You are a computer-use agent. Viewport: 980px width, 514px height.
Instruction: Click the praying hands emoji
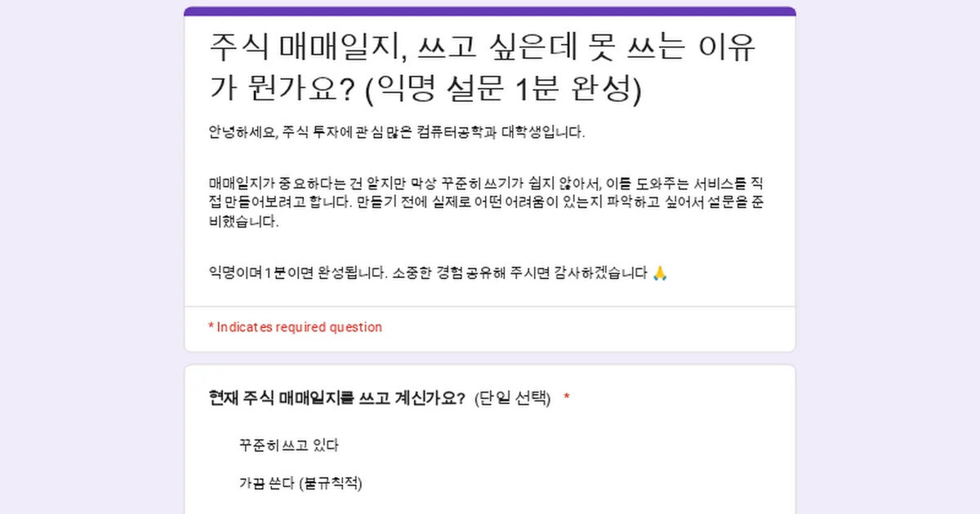point(660,273)
